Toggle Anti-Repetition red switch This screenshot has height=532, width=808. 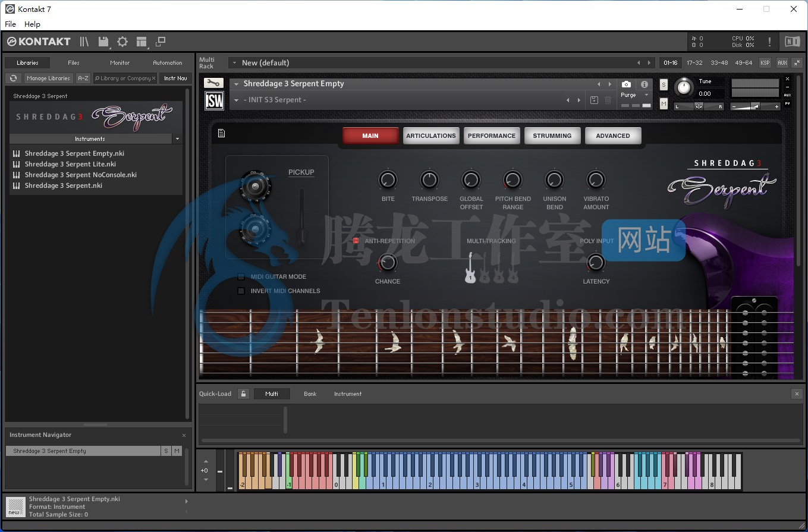click(356, 241)
